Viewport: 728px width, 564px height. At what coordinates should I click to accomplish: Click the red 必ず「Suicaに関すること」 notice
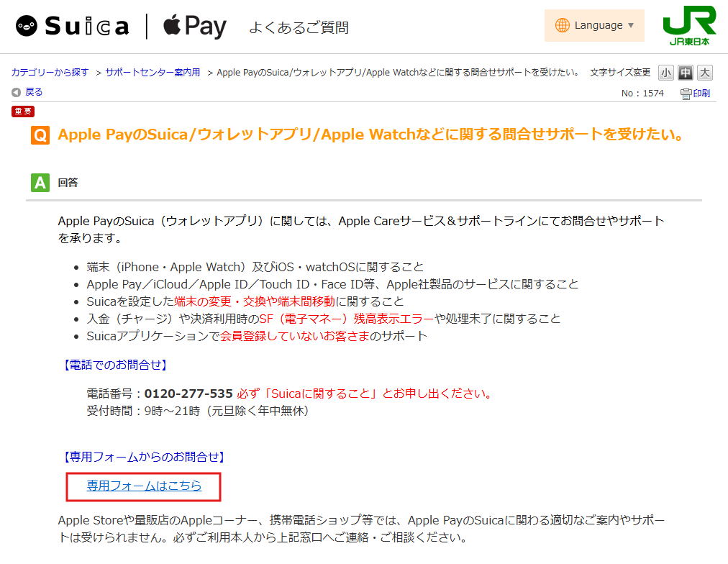point(365,394)
